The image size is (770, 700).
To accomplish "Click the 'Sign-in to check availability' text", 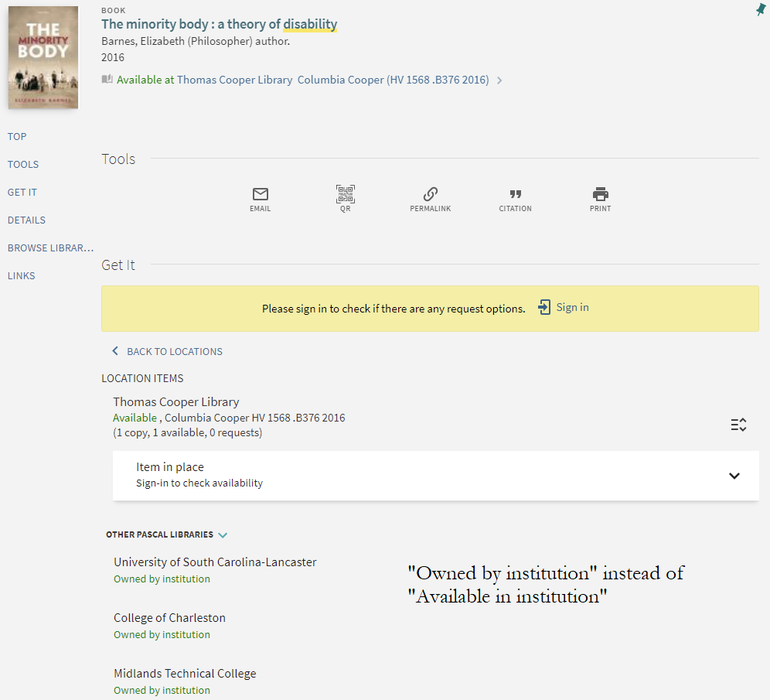I will [x=199, y=483].
